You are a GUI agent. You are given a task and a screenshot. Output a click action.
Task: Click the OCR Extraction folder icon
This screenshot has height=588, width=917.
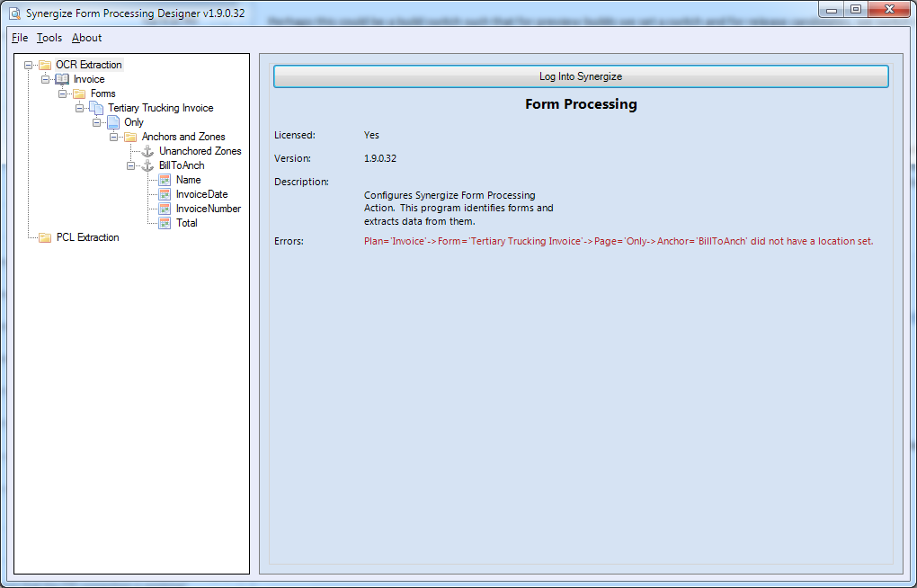pos(45,65)
